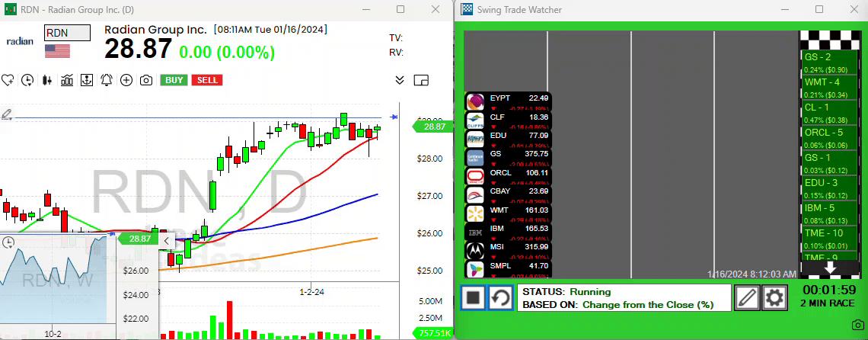Collapse the weekly mini chart panel arrow
Image resolution: width=868 pixels, height=340 pixels.
click(167, 239)
